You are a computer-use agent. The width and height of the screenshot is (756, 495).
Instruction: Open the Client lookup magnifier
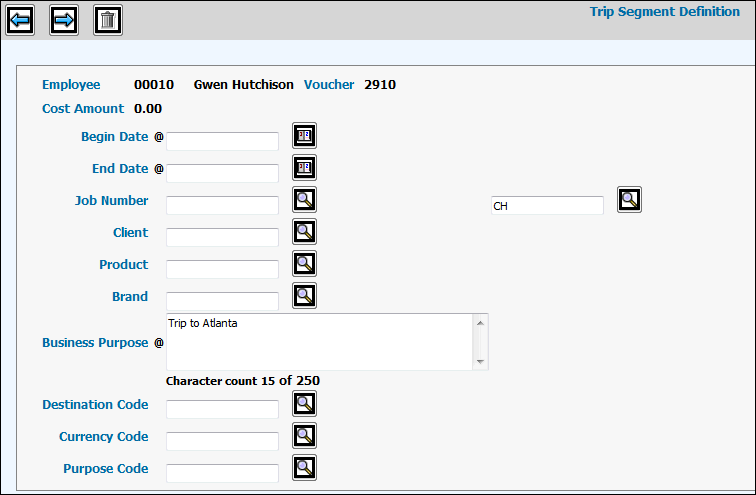tap(304, 232)
